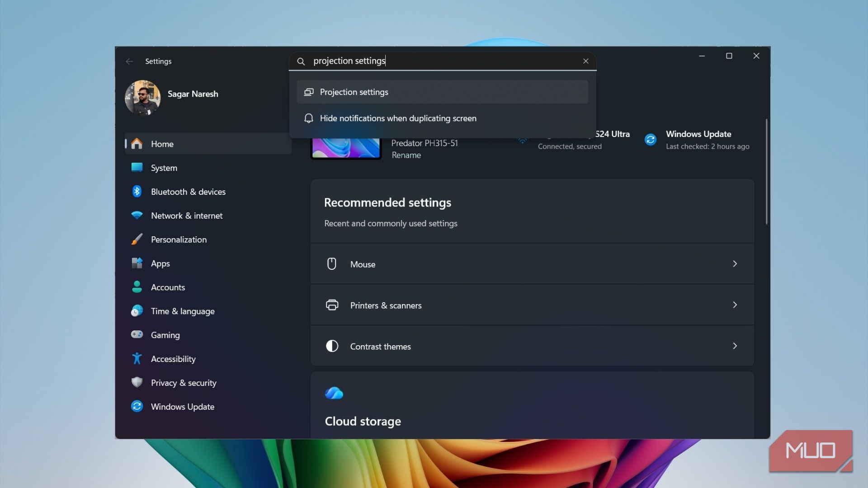Click the Rename device link

click(406, 155)
